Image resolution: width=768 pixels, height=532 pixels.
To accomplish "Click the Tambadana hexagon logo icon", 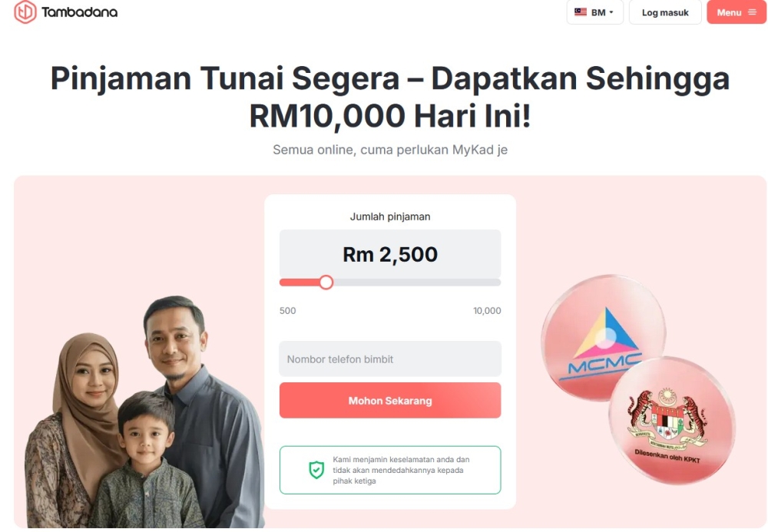I will [25, 12].
